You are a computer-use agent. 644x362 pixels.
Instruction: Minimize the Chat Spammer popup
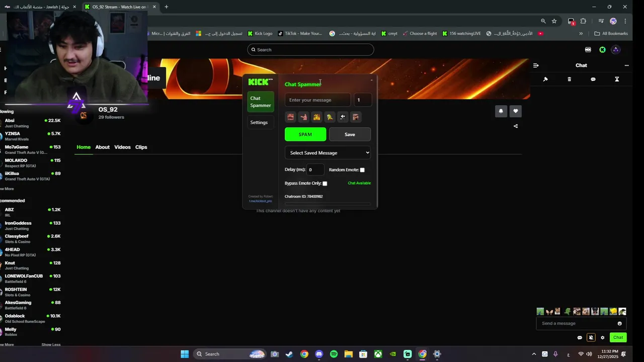point(371,80)
